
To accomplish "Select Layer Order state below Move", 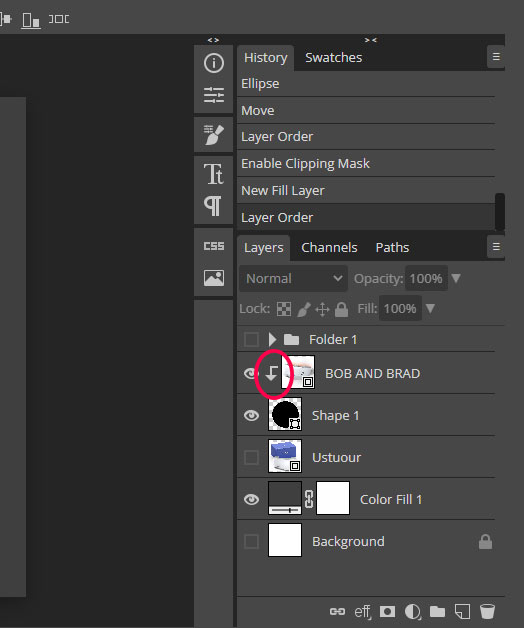I will 366,137.
